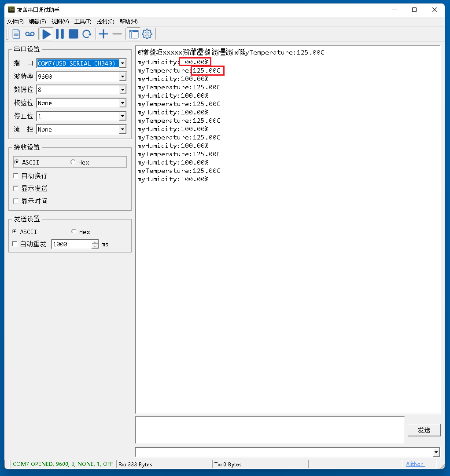Open the send history dropdown arrow
This screenshot has width=450, height=476.
pyautogui.click(x=436, y=452)
